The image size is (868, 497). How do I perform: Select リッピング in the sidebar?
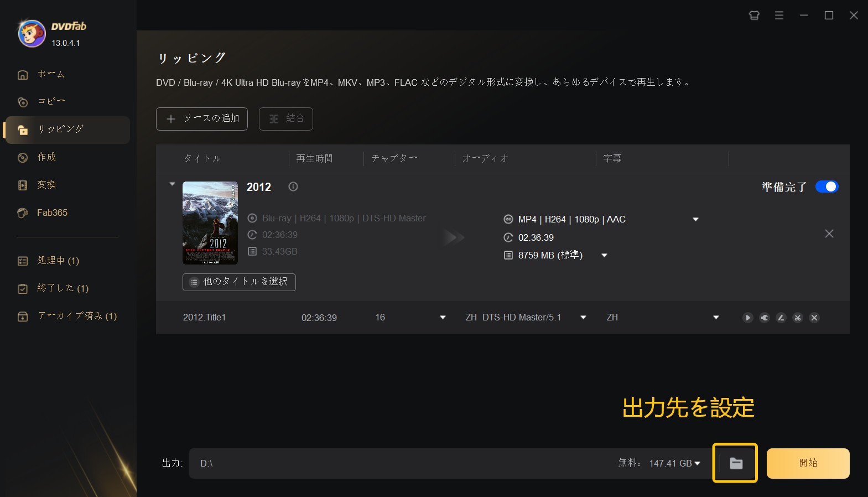tap(67, 130)
